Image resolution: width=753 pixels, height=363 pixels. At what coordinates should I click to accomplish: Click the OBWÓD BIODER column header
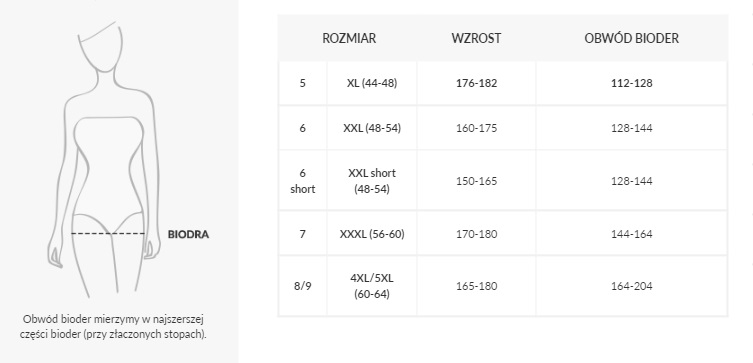(x=632, y=38)
